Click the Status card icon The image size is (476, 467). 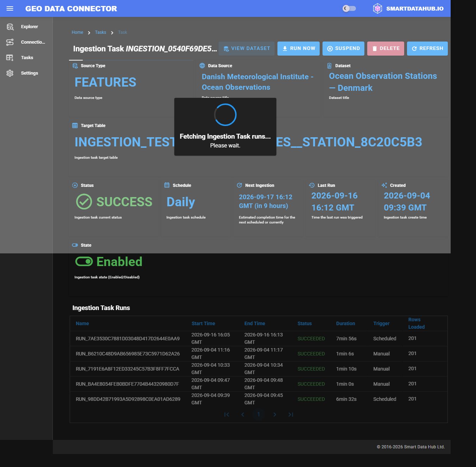[x=75, y=185]
